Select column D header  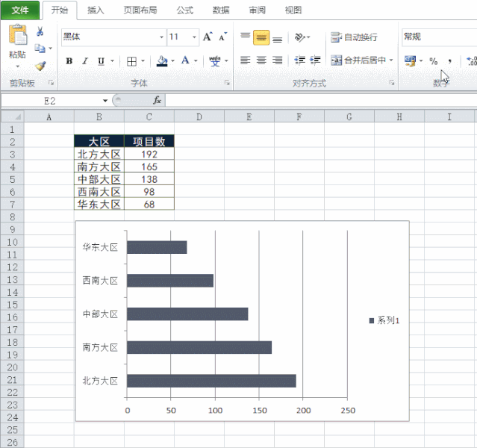[x=199, y=117]
